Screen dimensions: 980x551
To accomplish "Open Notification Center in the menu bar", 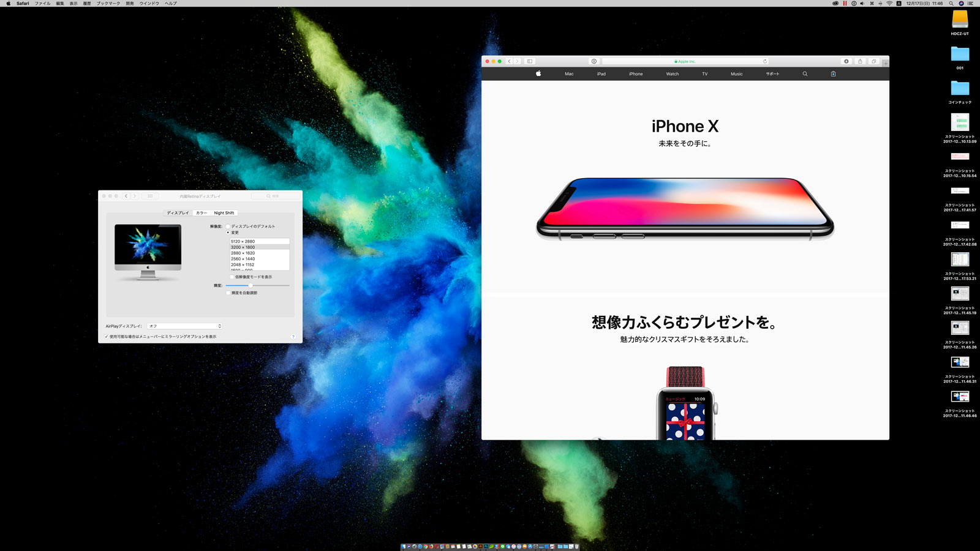I will [x=970, y=3].
